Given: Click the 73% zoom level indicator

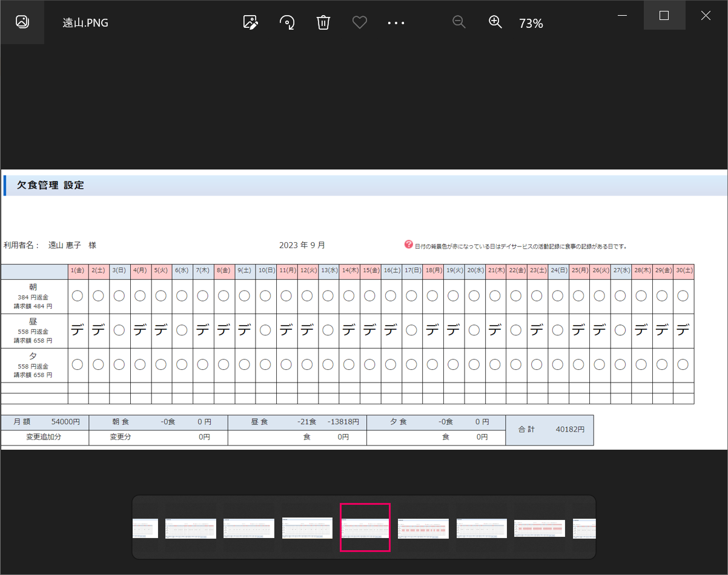Looking at the screenshot, I should 531,24.
